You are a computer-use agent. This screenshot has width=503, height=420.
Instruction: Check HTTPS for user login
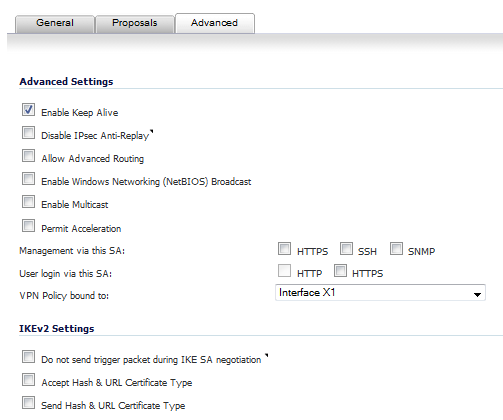(340, 271)
